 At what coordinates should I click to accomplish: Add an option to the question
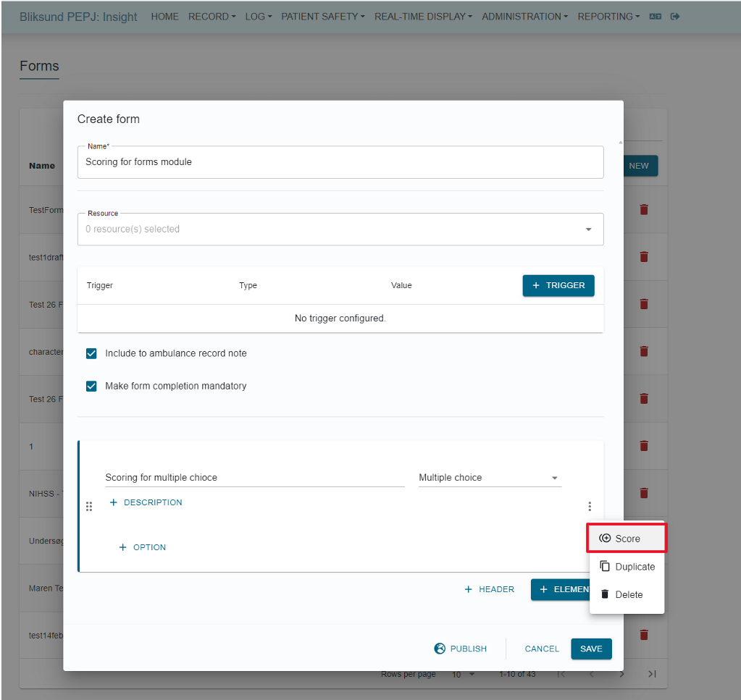point(142,547)
